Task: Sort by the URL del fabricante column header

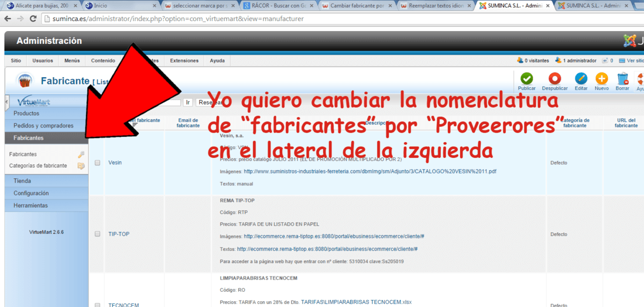Action: [626, 123]
